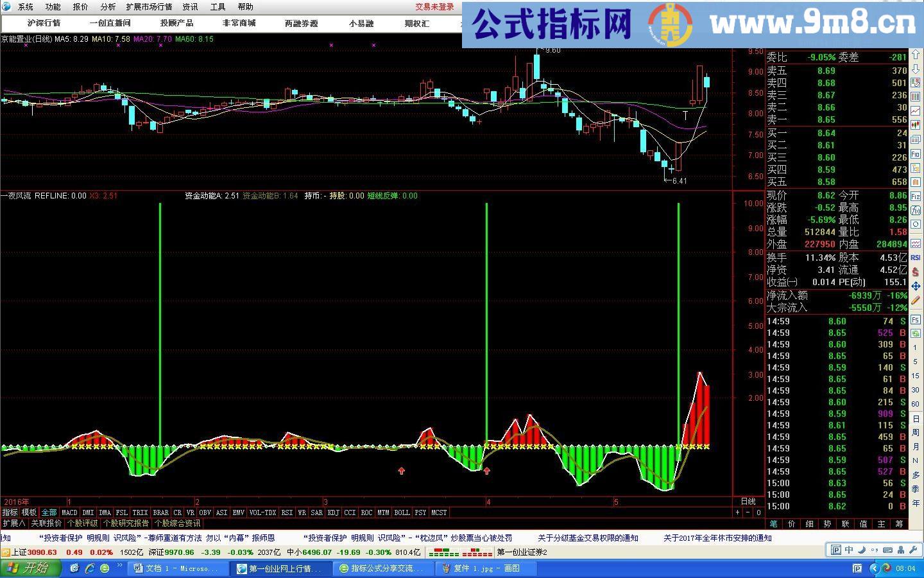Click the 上证 index value 3090.63
Image resolution: width=924 pixels, height=578 pixels.
click(42, 552)
